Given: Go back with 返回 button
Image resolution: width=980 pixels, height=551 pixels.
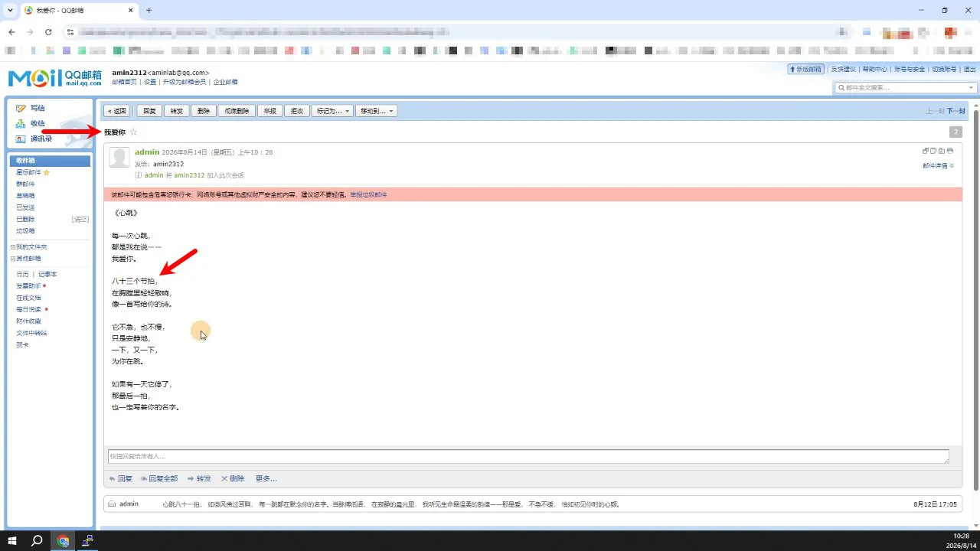Looking at the screenshot, I should 117,111.
